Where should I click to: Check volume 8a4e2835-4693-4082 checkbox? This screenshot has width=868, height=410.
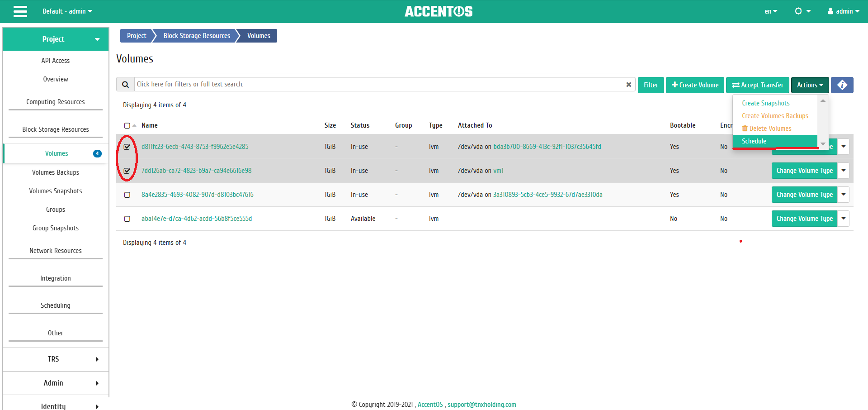click(x=127, y=195)
